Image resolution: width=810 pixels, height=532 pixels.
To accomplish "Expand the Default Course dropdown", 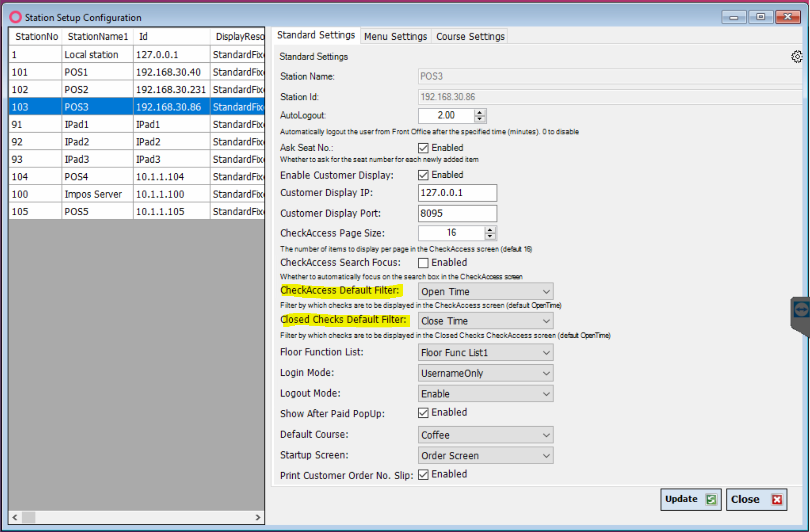I will coord(485,435).
